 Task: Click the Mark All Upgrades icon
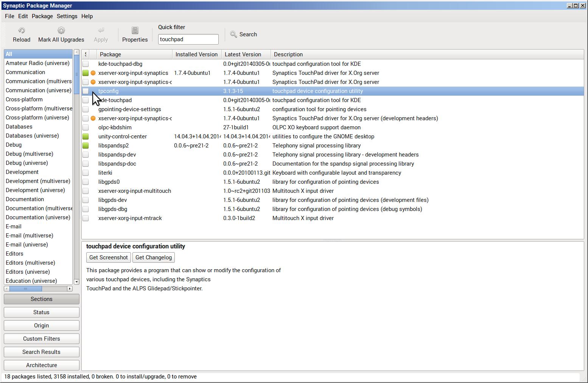coord(61,31)
